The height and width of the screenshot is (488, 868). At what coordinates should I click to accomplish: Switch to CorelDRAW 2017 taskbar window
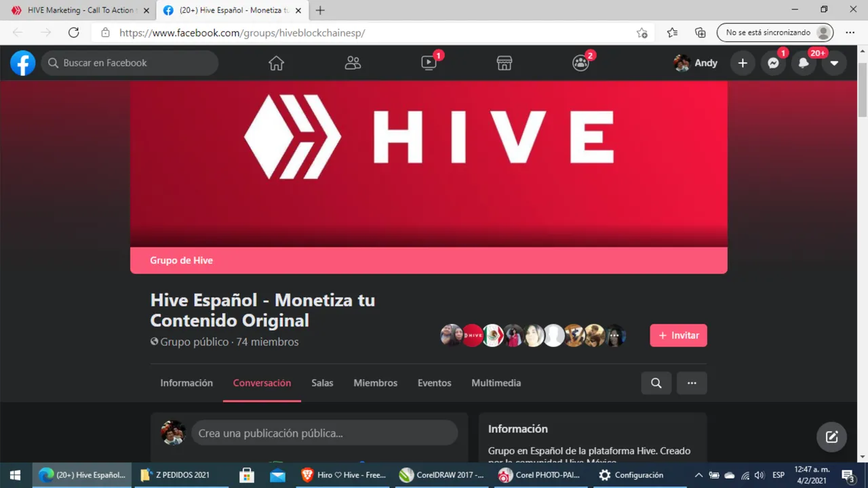442,475
